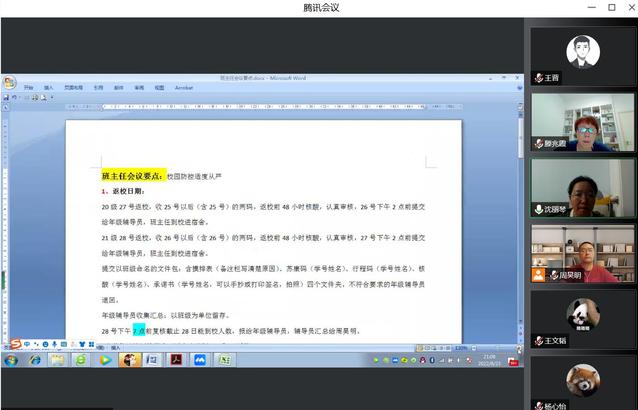638x410 pixels.
Task: Click the Office button in Word
Action: click(8, 82)
